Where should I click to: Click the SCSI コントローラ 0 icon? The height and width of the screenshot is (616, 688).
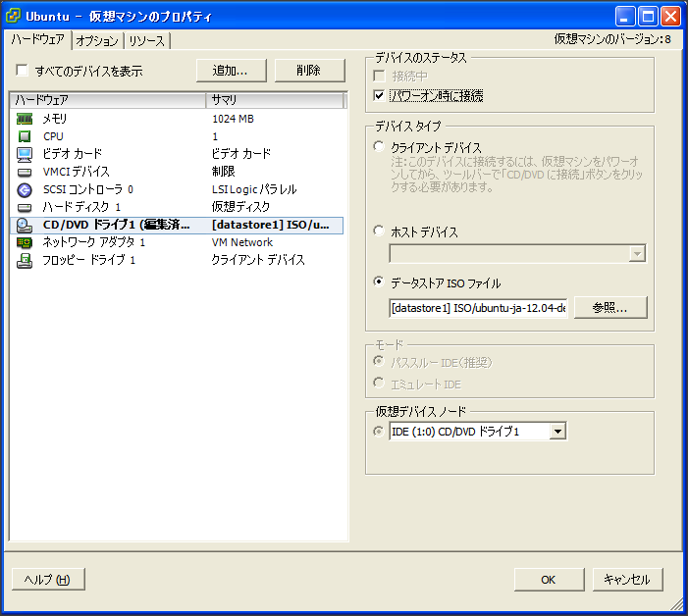[25, 190]
